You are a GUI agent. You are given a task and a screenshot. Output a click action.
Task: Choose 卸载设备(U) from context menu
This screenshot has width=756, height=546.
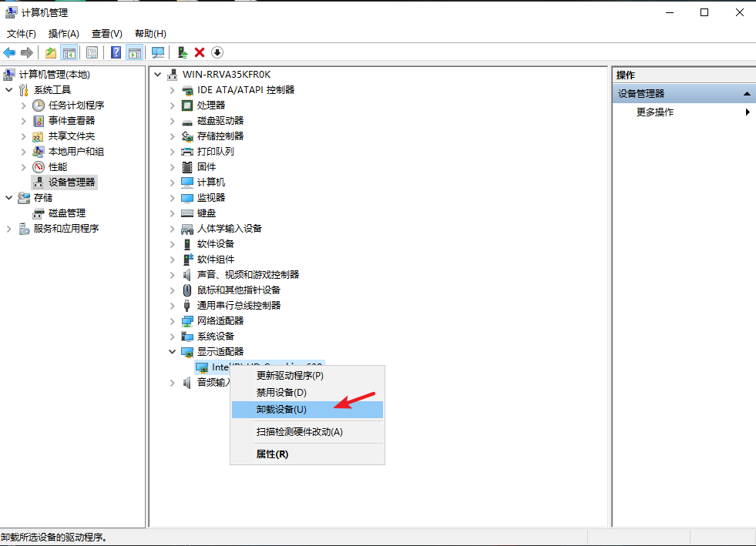click(x=281, y=410)
